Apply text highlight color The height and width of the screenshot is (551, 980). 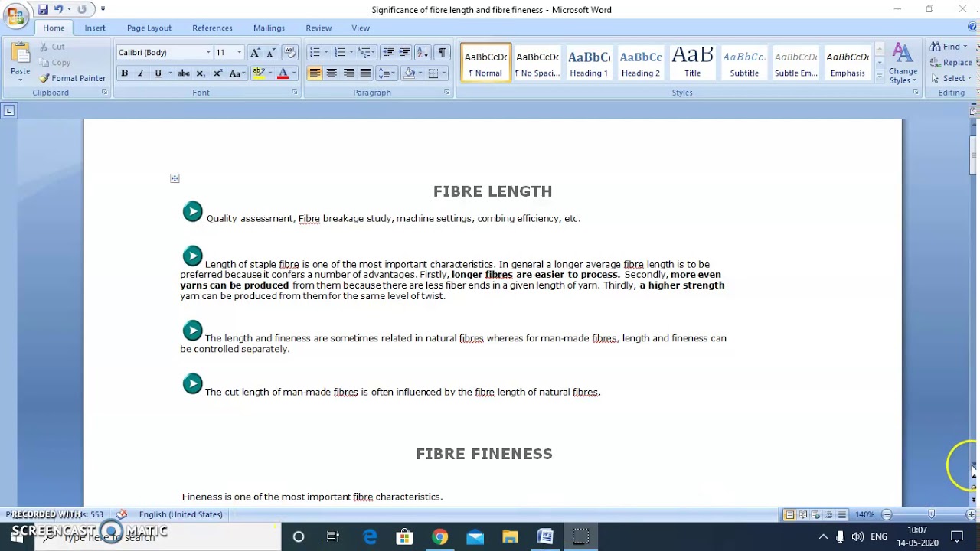(x=259, y=73)
